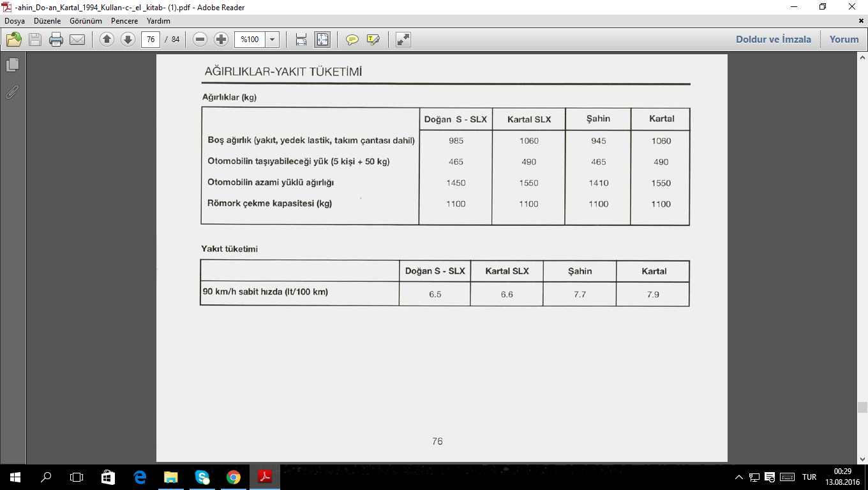Zoom in with the plus button
The height and width of the screenshot is (490, 868).
221,40
